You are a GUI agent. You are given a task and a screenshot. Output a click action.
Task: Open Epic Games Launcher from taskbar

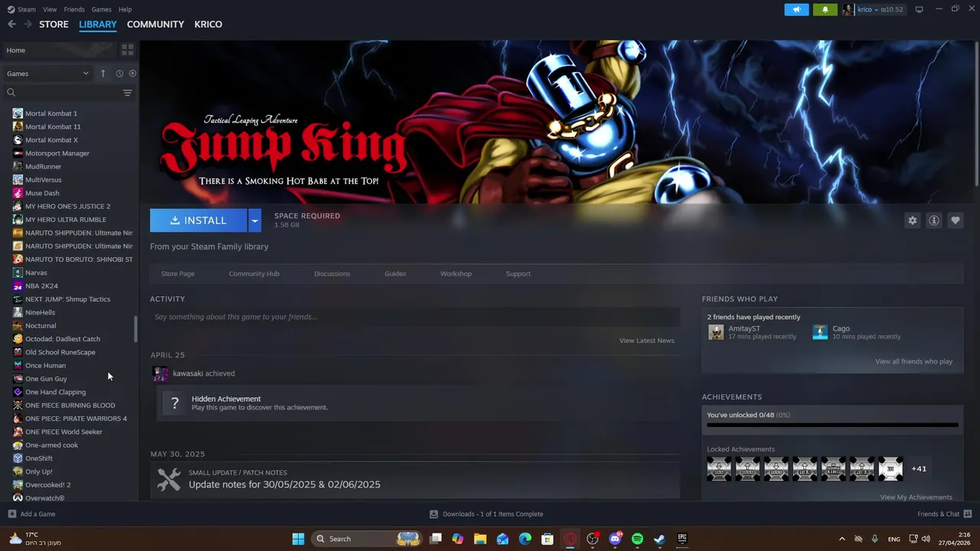click(x=681, y=539)
